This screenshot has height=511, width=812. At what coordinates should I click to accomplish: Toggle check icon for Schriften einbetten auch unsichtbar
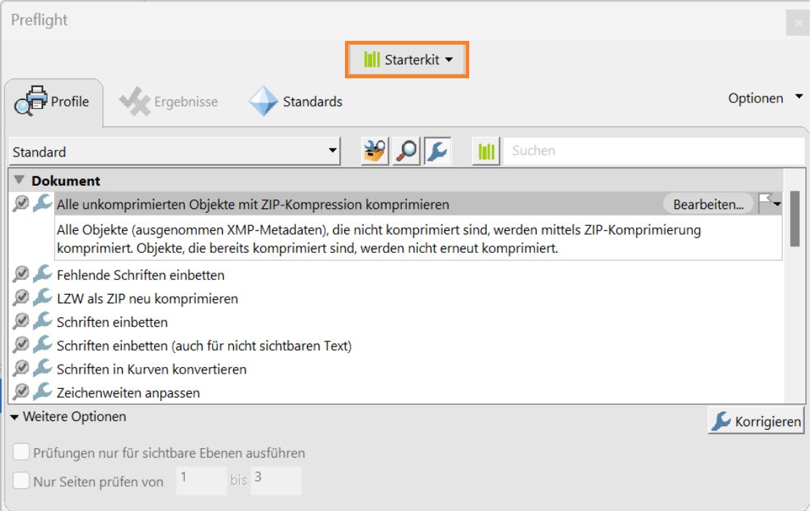[x=20, y=345]
